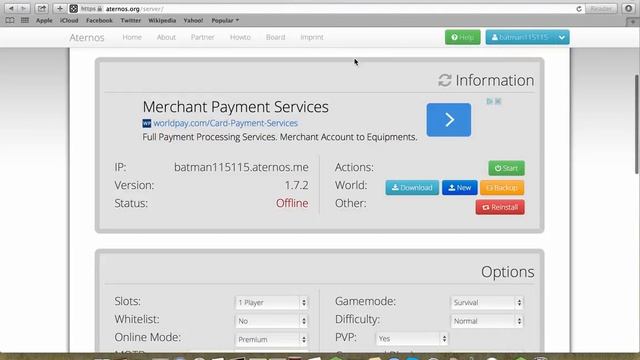Screen dimensions: 640x360
Task: Click the Offline status text
Action: pyautogui.click(x=292, y=203)
